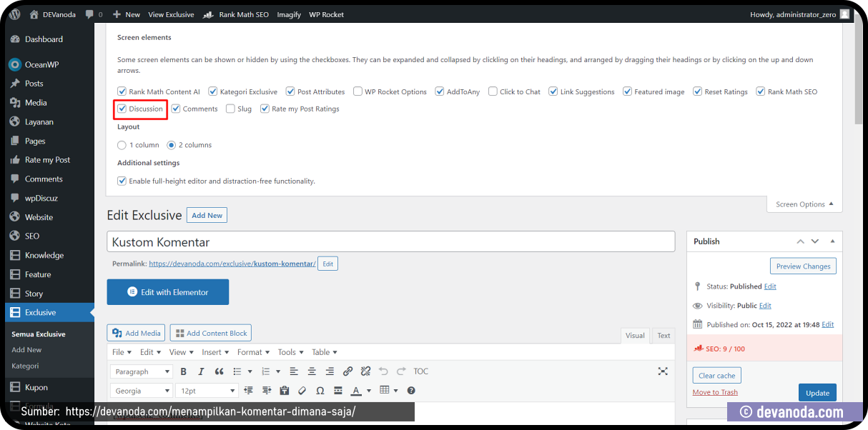The image size is (868, 430).
Task: Apply bold formatting
Action: tap(184, 371)
